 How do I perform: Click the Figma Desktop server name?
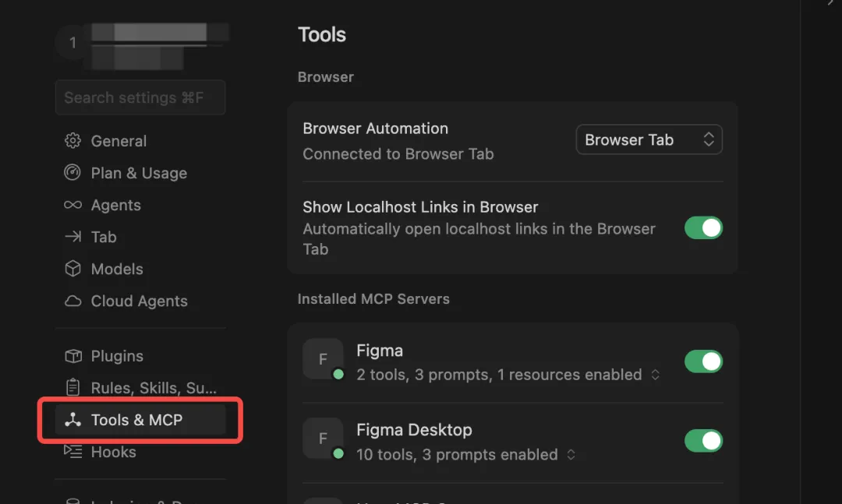click(x=414, y=430)
